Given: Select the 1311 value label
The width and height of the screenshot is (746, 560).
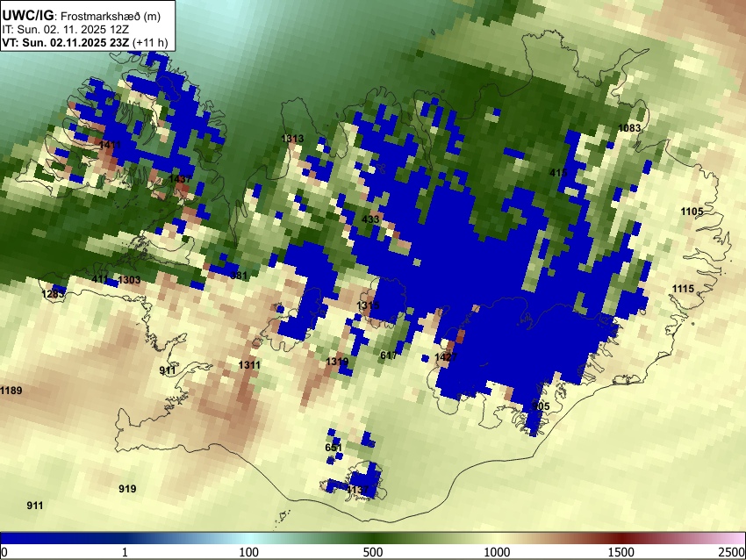Looking at the screenshot, I should pyautogui.click(x=249, y=365).
